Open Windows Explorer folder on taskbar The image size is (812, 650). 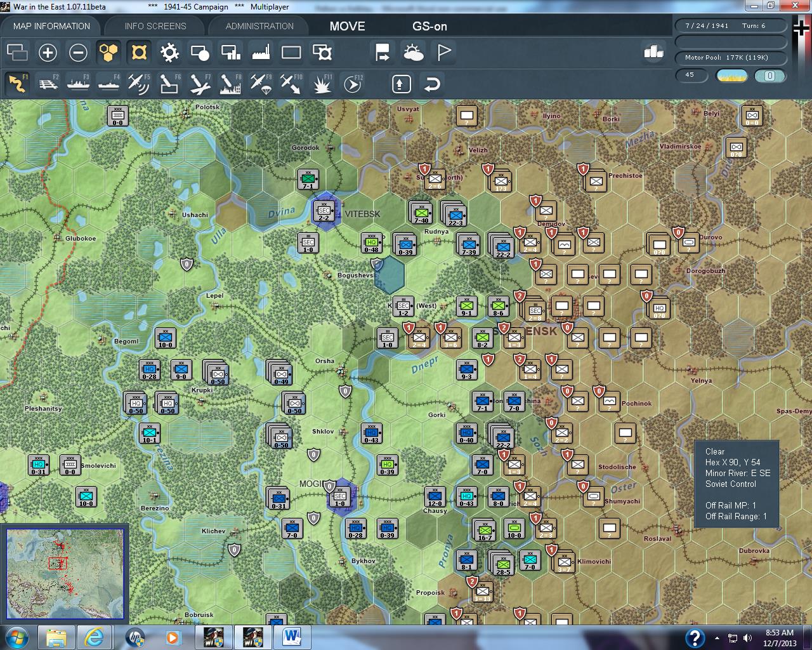coord(56,637)
